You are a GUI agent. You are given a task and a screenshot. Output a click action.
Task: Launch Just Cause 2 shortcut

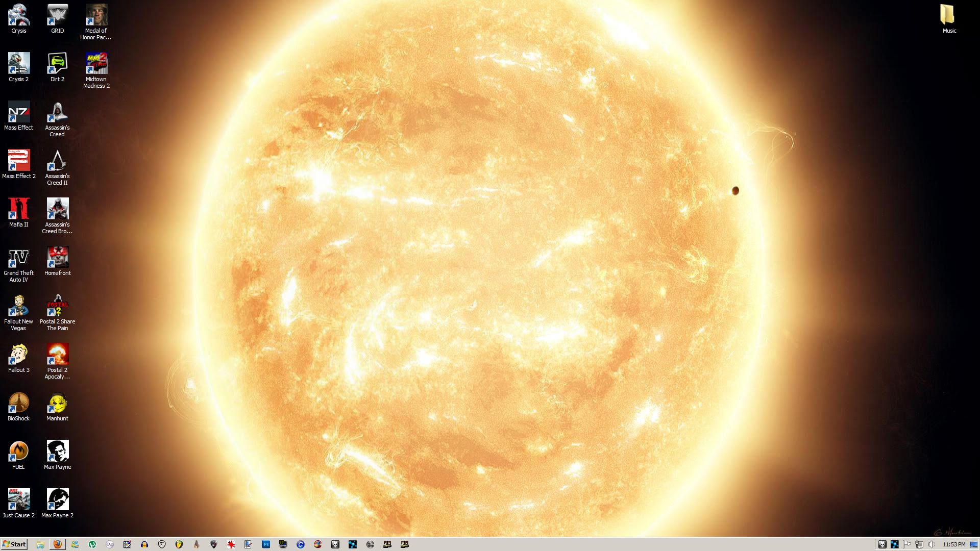[x=19, y=500]
